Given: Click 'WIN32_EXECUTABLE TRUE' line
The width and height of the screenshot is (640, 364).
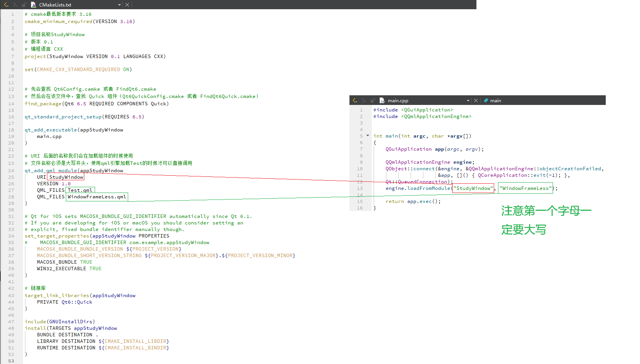Looking at the screenshot, I should (x=69, y=269).
